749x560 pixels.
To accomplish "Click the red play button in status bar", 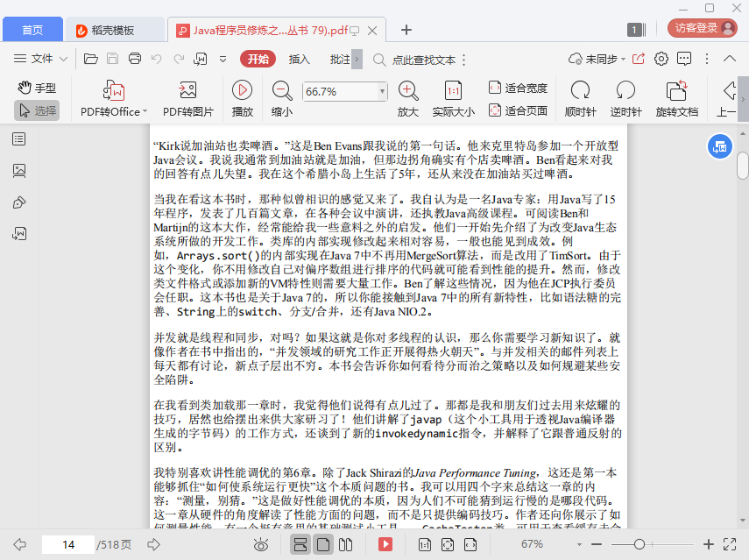I will tap(385, 544).
